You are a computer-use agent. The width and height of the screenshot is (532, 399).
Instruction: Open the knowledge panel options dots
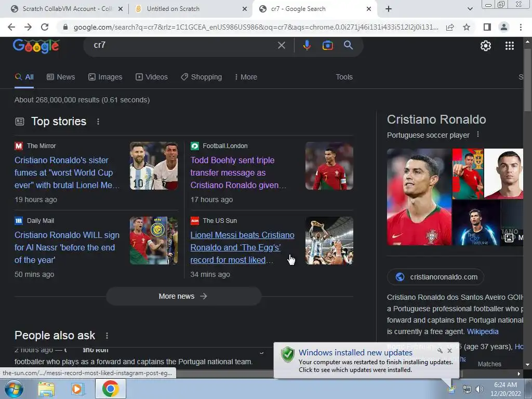(478, 135)
